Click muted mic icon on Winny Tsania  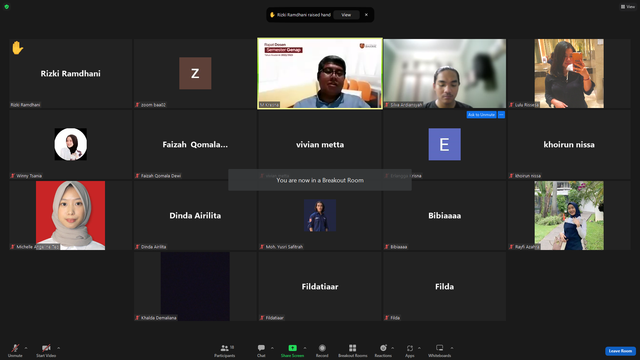[13, 176]
